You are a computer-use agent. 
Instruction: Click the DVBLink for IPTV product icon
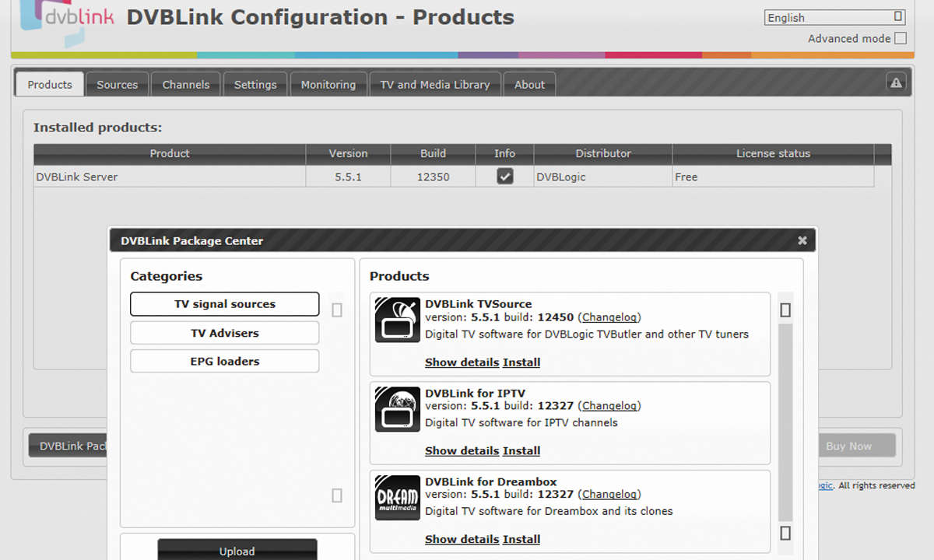[397, 408]
